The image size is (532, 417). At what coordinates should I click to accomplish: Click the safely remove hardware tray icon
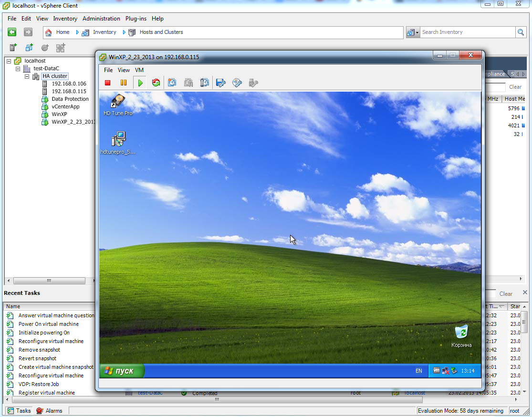pyautogui.click(x=454, y=371)
